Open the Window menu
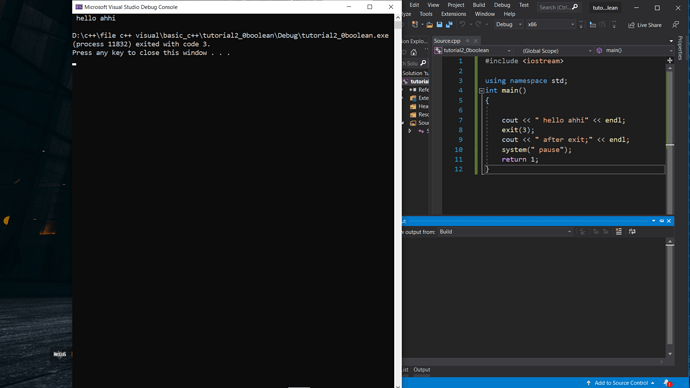Screen dimensions: 690x388 (x=484, y=14)
